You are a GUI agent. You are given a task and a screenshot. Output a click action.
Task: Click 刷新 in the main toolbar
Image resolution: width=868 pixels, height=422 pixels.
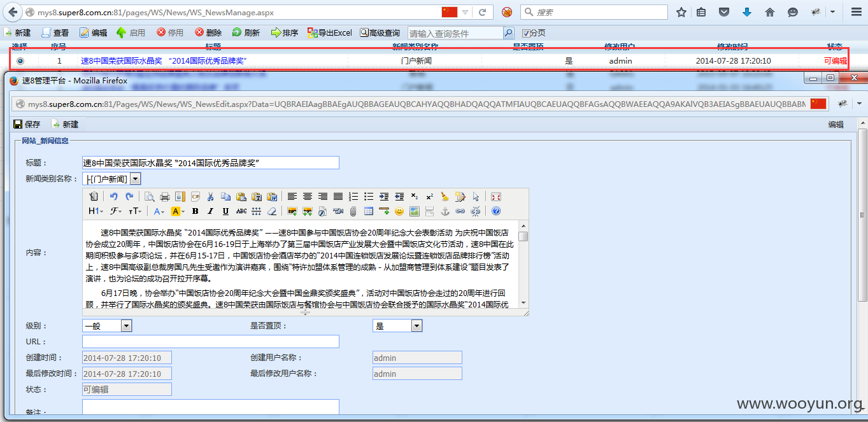tap(246, 33)
